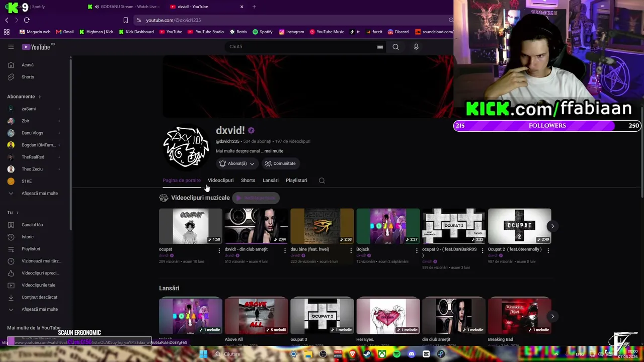Click the address bar showing youtube.com/@dxvid1235
This screenshot has height=362, width=644.
pyautogui.click(x=294, y=20)
